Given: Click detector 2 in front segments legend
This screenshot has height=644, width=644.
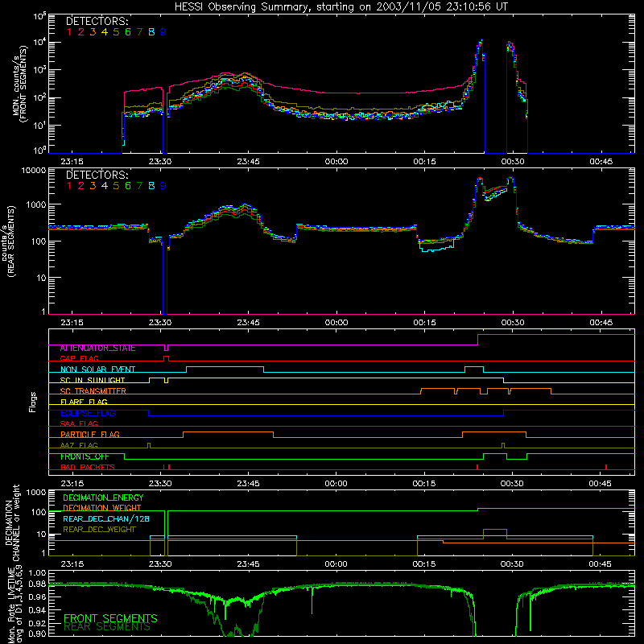Looking at the screenshot, I should pos(81,32).
